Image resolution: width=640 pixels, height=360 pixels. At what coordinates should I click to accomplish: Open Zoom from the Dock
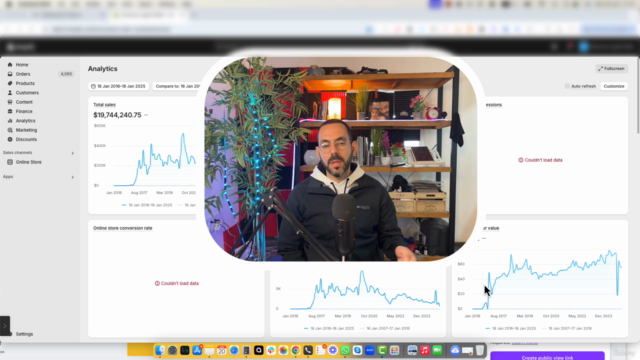click(x=370, y=350)
